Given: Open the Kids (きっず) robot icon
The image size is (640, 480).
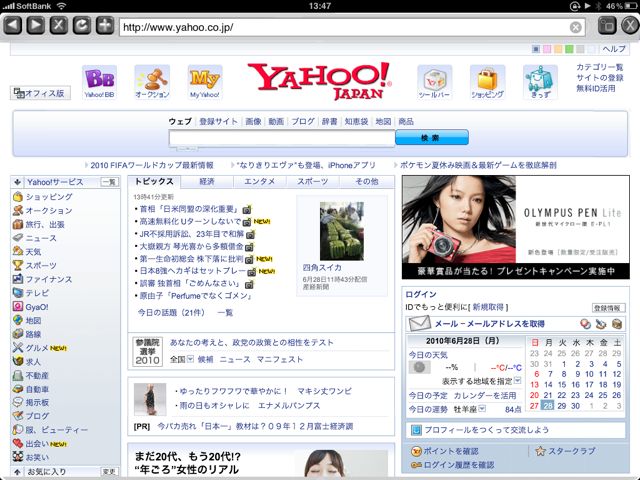Looking at the screenshot, I should point(540,82).
